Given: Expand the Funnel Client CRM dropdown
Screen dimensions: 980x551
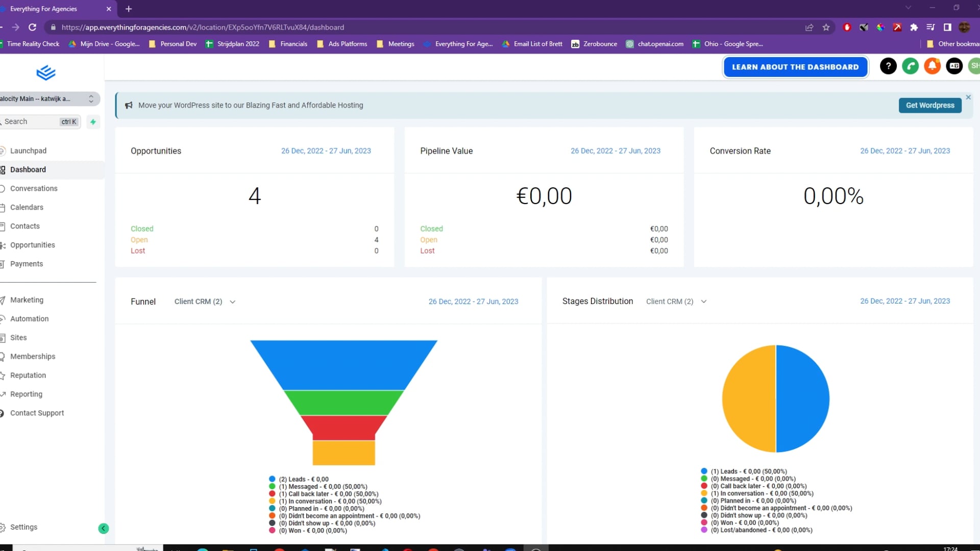Looking at the screenshot, I should [205, 302].
